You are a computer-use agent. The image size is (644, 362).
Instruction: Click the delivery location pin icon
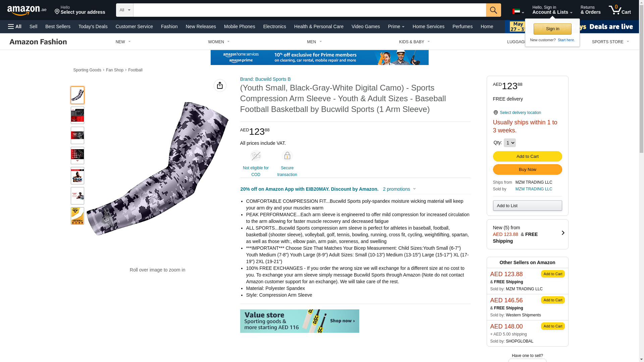[x=495, y=113]
